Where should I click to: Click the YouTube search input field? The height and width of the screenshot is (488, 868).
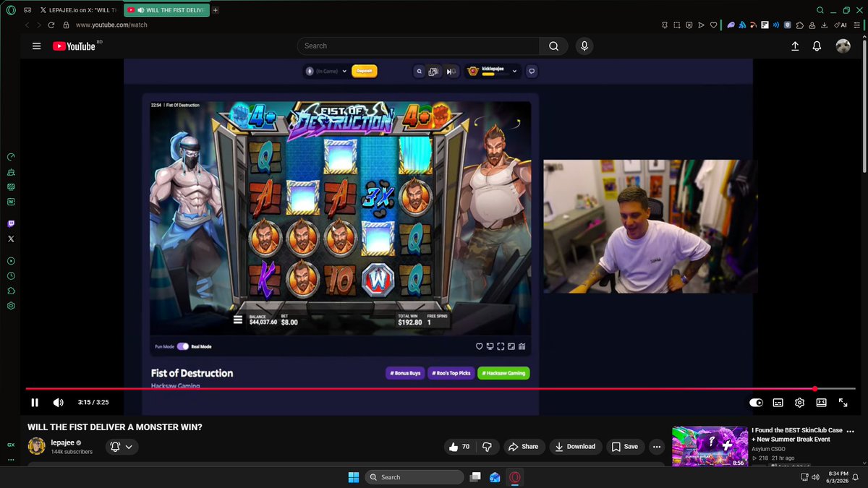coord(418,46)
